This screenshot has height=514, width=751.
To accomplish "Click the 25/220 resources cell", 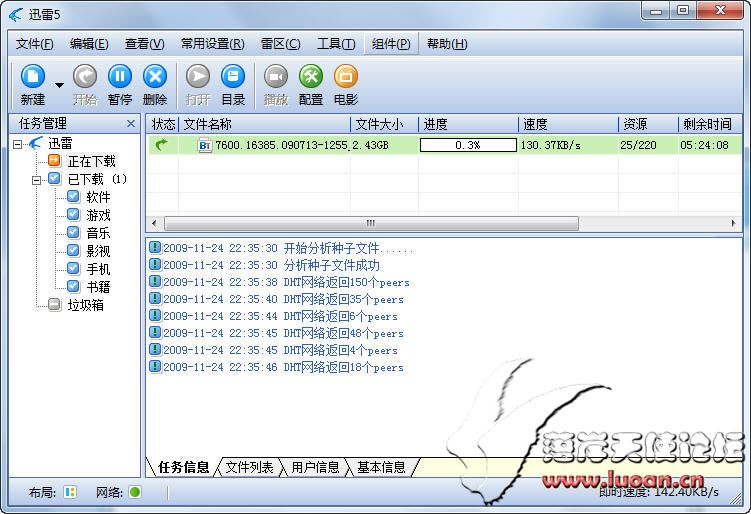I will (638, 145).
